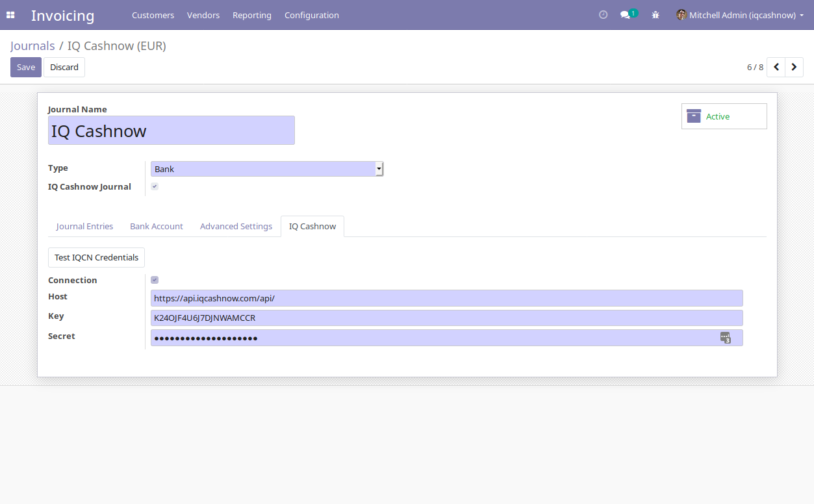Switch to the Journal Entries tab
The width and height of the screenshot is (814, 504).
[x=84, y=226]
